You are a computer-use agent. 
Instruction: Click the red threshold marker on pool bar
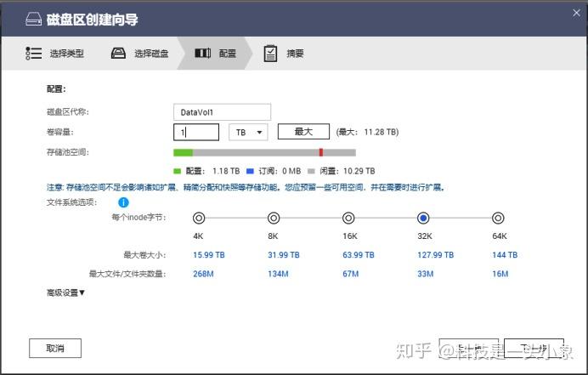pyautogui.click(x=321, y=152)
